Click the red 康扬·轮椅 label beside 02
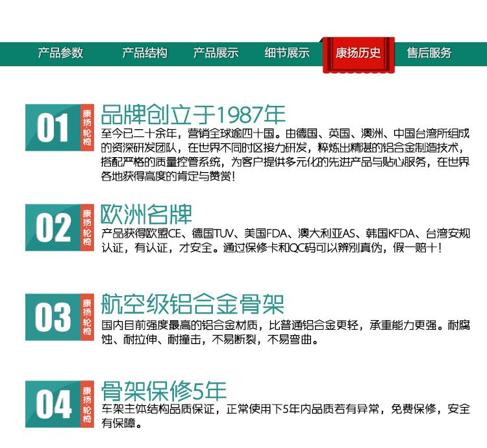The image size is (487, 448). [x=87, y=227]
